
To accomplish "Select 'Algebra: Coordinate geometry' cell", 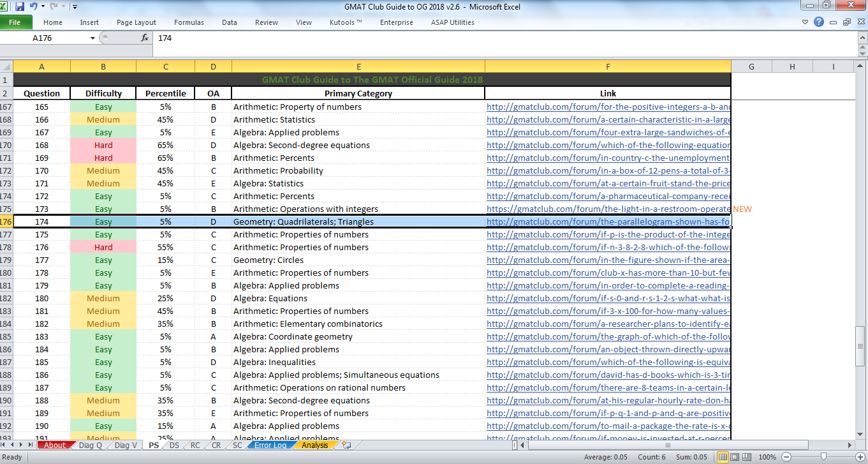I will point(358,336).
